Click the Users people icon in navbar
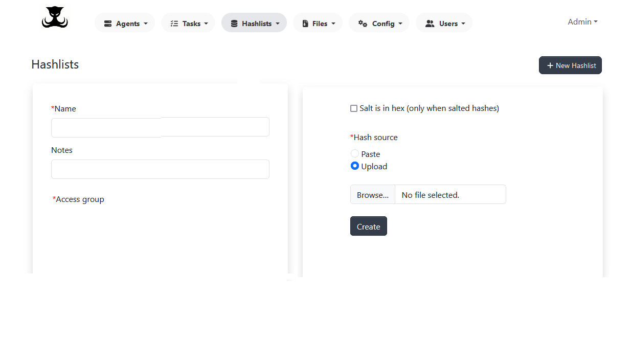Screen dimensions: 631x364 click(430, 22)
